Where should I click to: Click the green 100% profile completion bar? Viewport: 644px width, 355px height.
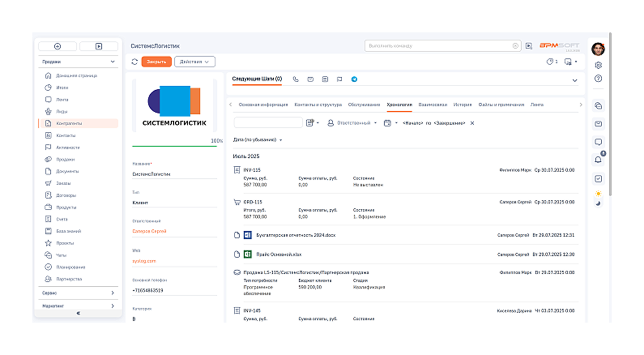tap(175, 146)
